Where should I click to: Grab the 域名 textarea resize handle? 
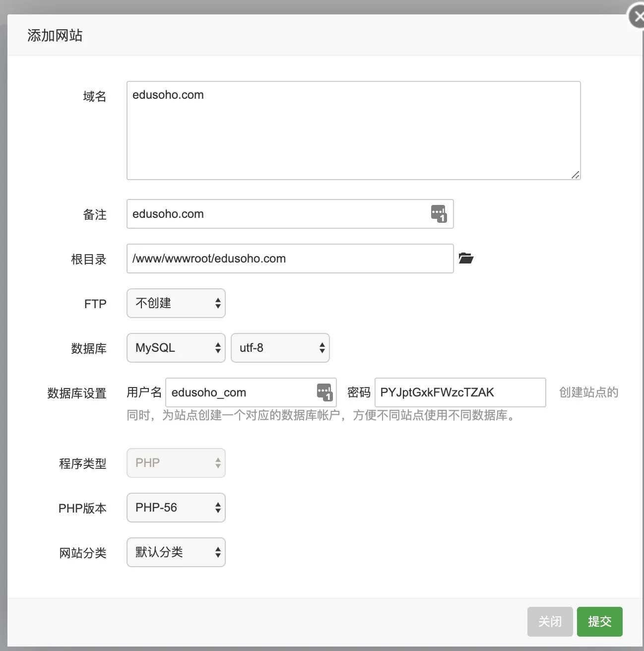pos(575,175)
